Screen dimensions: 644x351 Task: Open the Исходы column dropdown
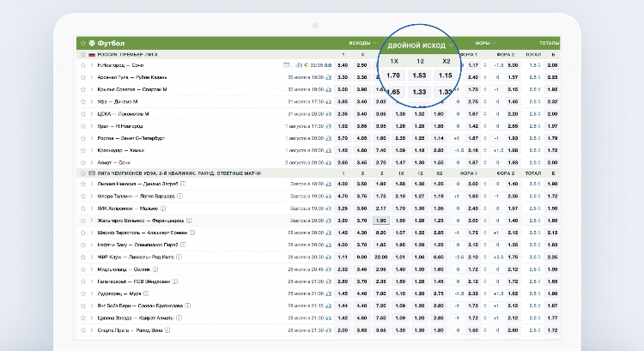click(x=362, y=43)
